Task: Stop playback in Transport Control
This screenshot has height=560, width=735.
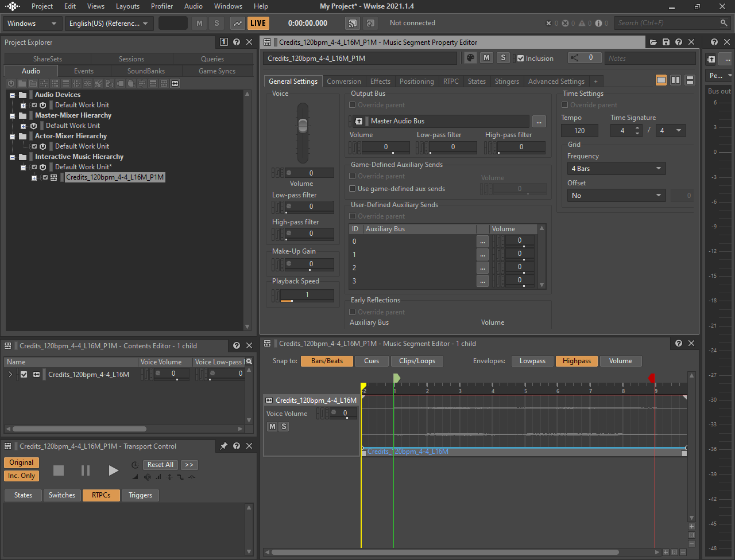Action: 59,470
